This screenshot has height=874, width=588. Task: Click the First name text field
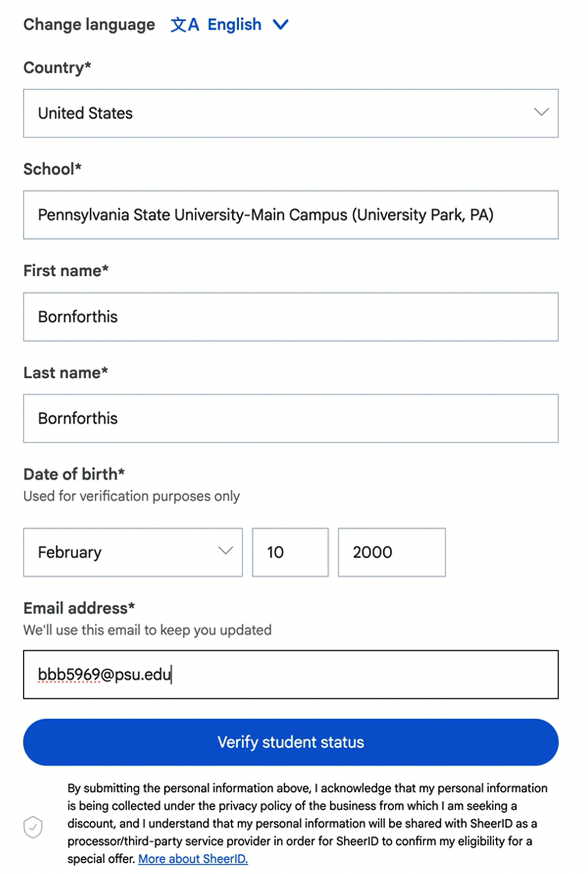[290, 317]
